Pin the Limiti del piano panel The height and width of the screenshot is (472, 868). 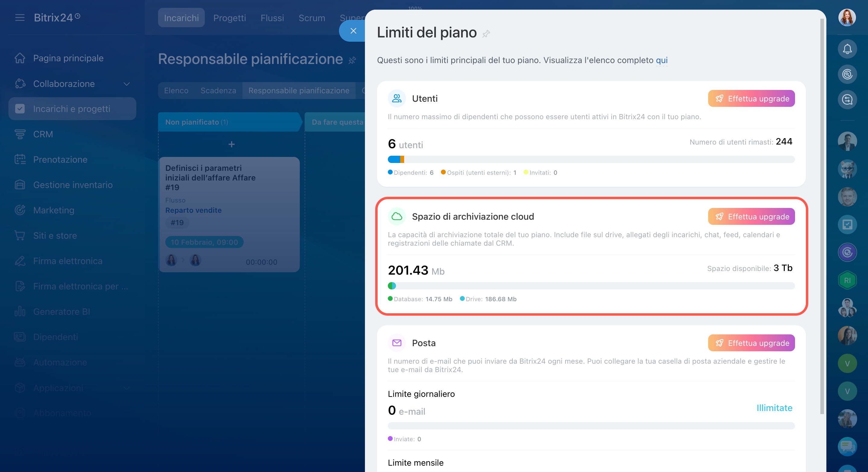(x=486, y=34)
